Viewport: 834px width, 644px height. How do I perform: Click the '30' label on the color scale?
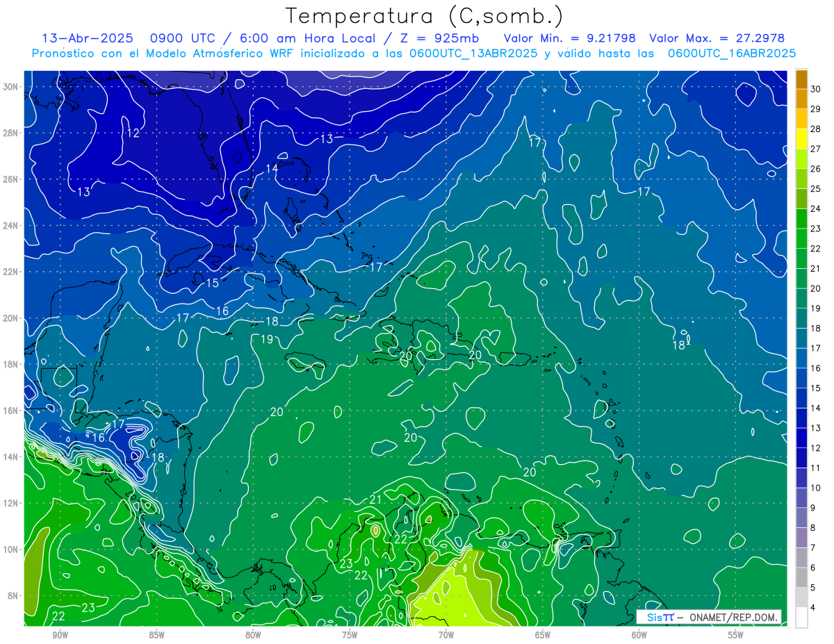tap(815, 88)
